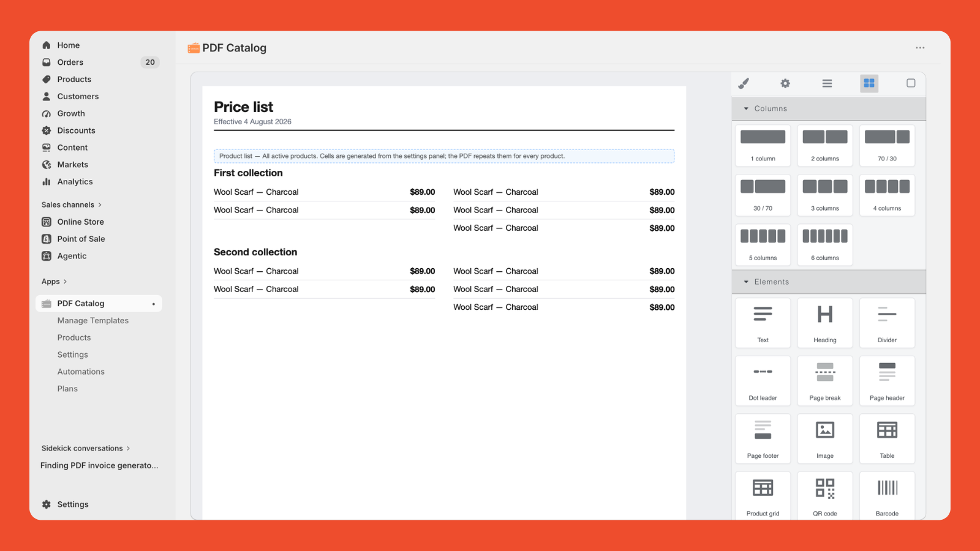980x551 pixels.
Task: Insert a Page break element
Action: coord(825,381)
